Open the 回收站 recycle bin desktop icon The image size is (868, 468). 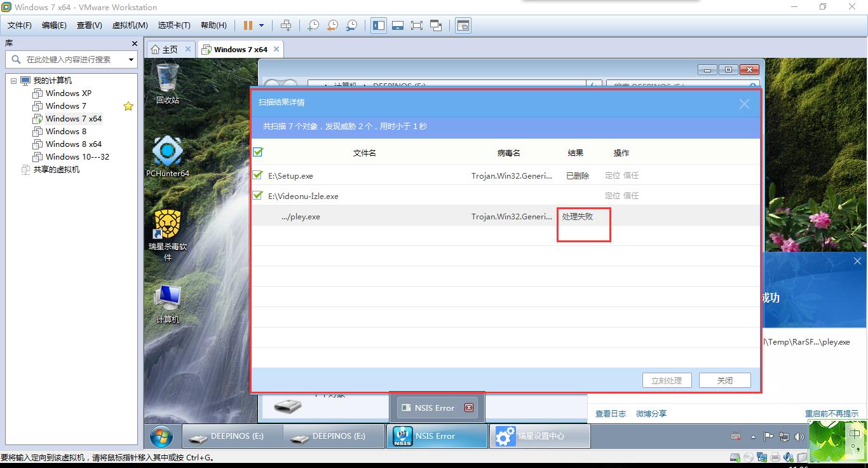168,84
